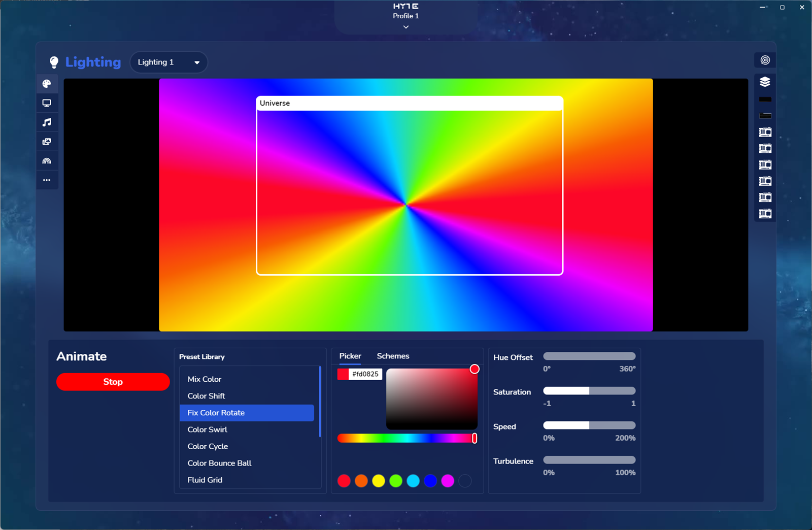Open the Picker tab
812x530 pixels.
point(350,356)
